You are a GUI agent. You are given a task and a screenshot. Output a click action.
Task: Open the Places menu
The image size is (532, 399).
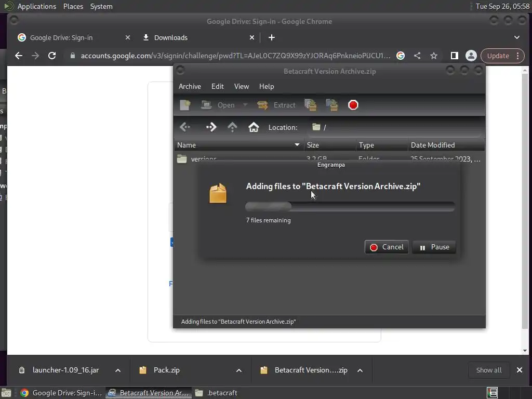[x=73, y=6]
